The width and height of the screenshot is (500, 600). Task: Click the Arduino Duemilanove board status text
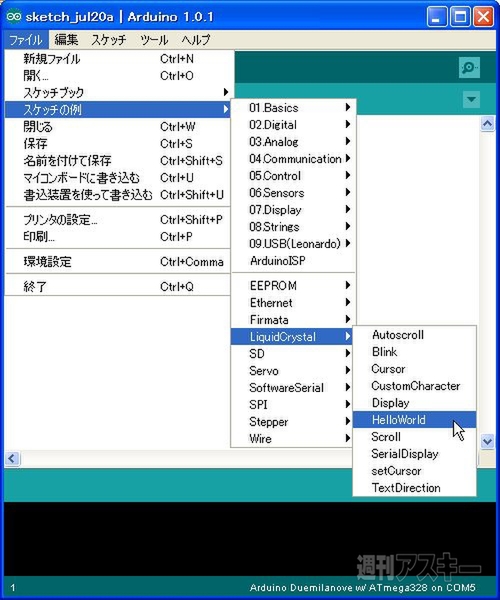click(x=363, y=588)
